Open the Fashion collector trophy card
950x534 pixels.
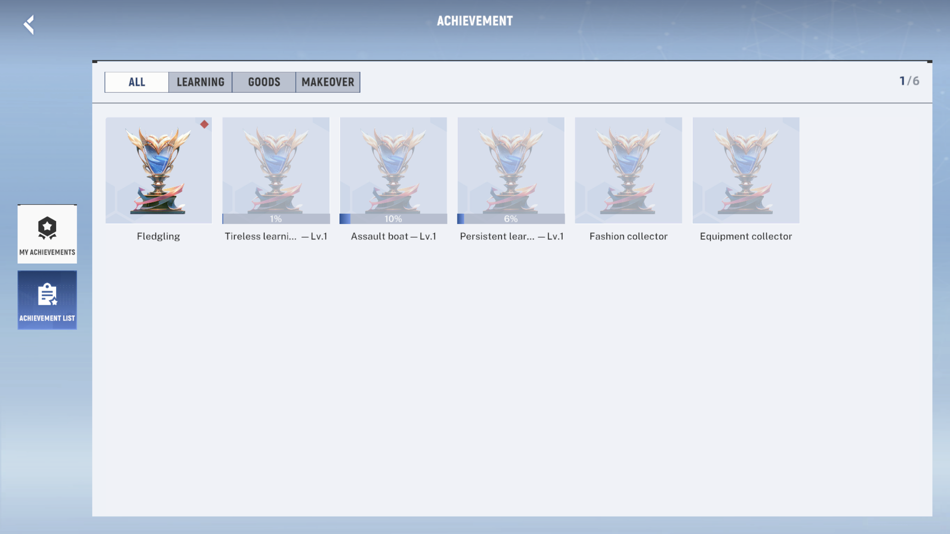[628, 170]
